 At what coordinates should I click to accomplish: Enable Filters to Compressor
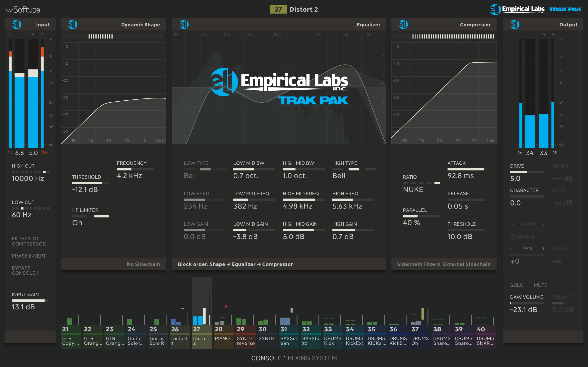[29, 241]
